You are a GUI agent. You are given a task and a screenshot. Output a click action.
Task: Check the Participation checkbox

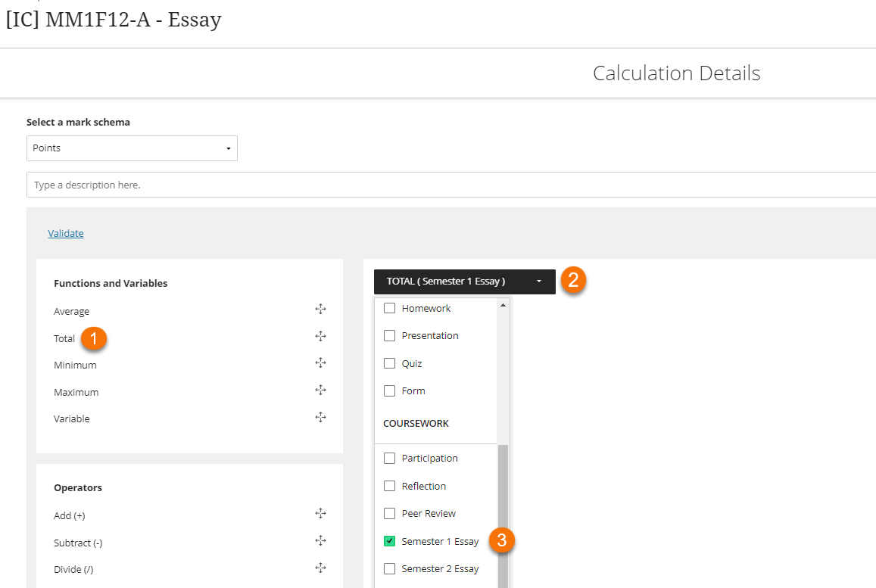tap(390, 458)
